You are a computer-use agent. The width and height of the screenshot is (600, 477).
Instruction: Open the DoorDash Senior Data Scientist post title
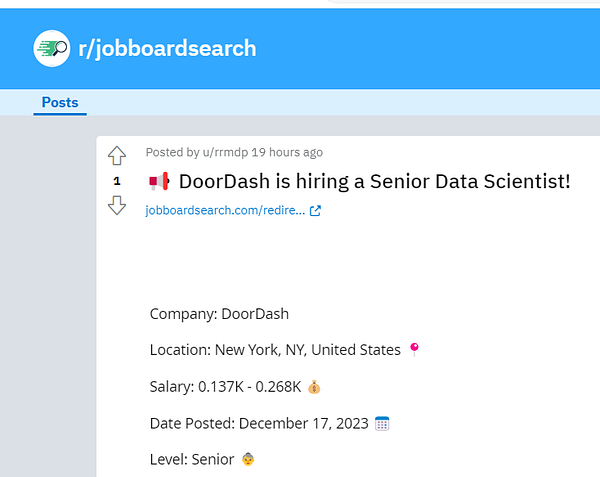pos(374,181)
